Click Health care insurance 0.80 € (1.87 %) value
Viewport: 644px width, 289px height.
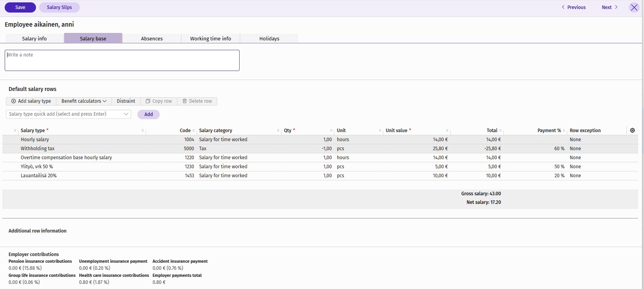click(94, 282)
